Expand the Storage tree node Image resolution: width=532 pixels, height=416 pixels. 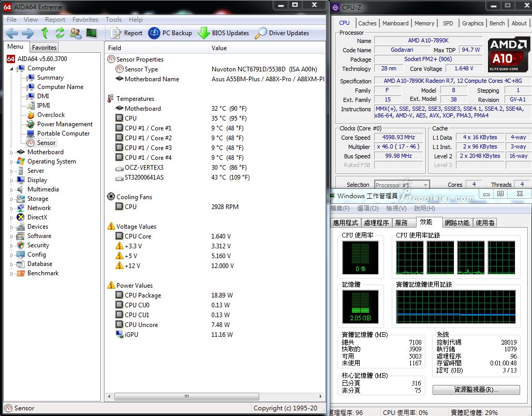(12, 199)
